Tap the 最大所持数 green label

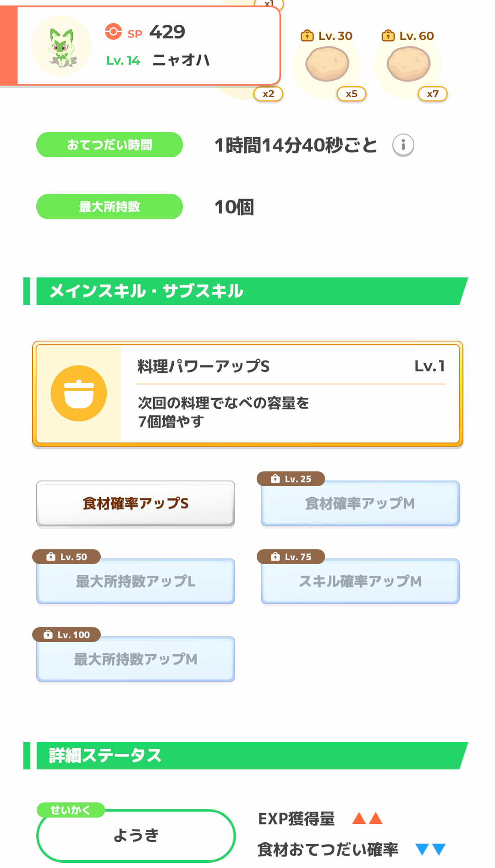tap(110, 207)
